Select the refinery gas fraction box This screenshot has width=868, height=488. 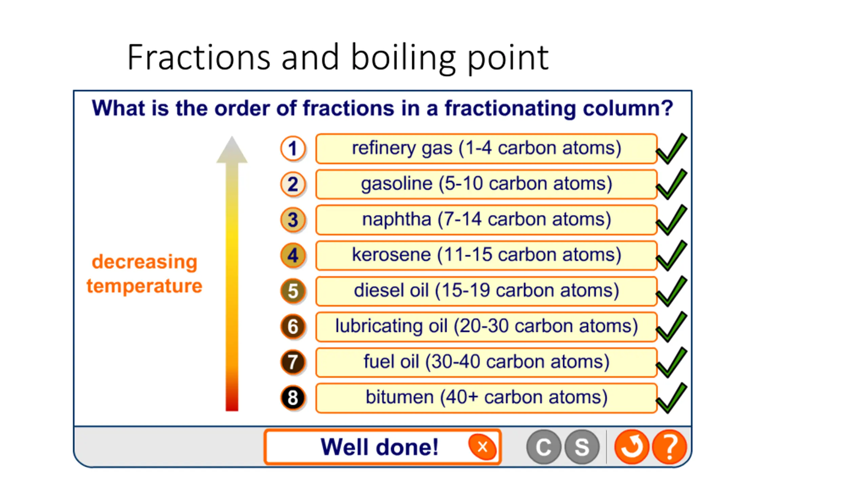coord(486,148)
